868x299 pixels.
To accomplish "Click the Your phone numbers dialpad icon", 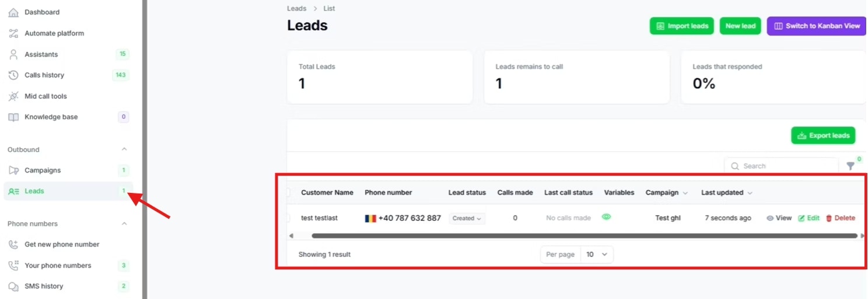I will pyautogui.click(x=13, y=265).
